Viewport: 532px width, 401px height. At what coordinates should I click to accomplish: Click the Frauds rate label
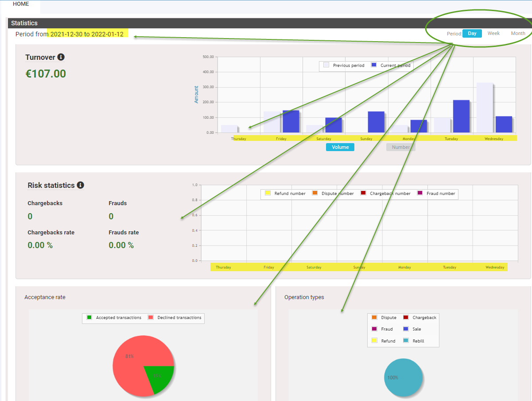124,232
